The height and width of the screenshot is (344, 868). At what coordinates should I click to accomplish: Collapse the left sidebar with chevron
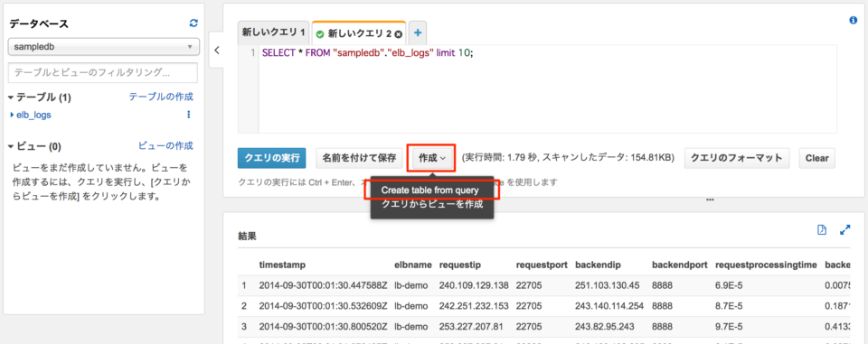[x=216, y=50]
